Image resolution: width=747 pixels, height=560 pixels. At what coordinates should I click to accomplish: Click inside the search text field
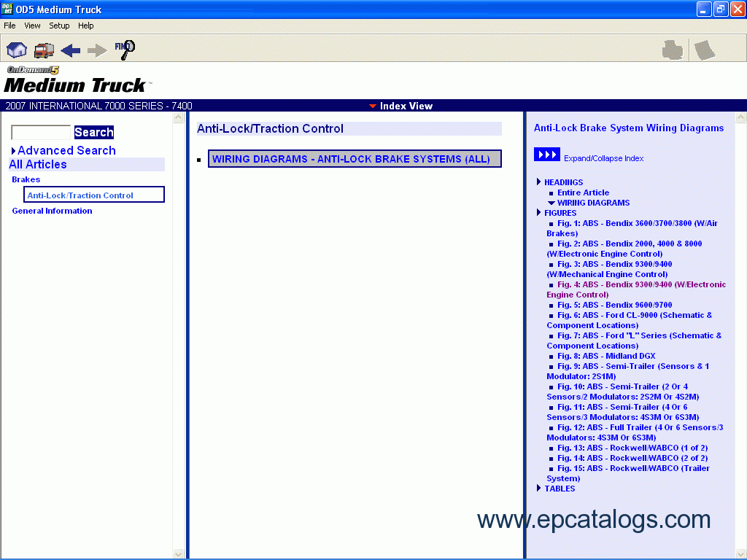[x=41, y=132]
